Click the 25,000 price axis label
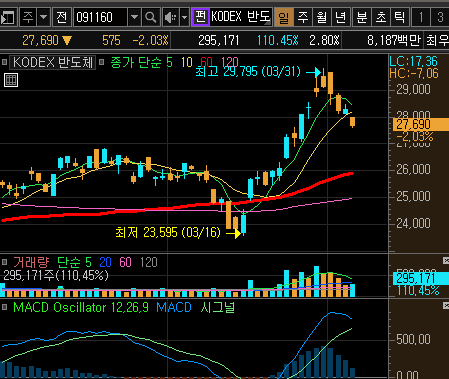This screenshot has width=449, height=379. [x=413, y=196]
